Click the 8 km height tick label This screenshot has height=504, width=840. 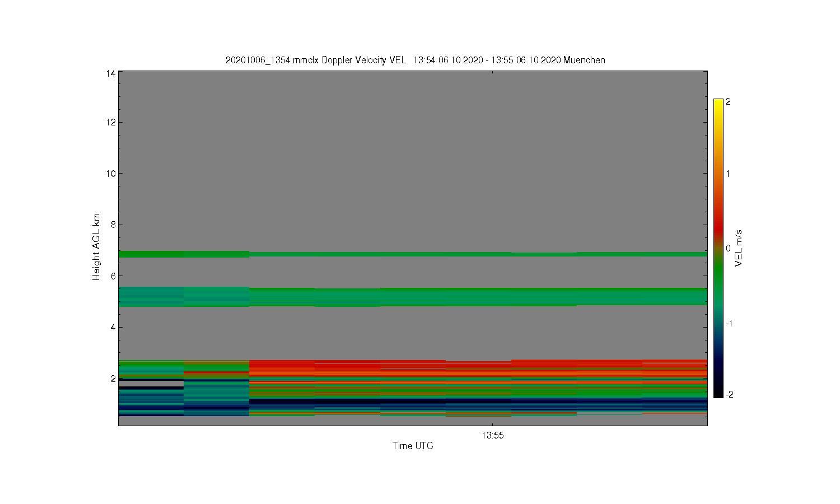(113, 225)
